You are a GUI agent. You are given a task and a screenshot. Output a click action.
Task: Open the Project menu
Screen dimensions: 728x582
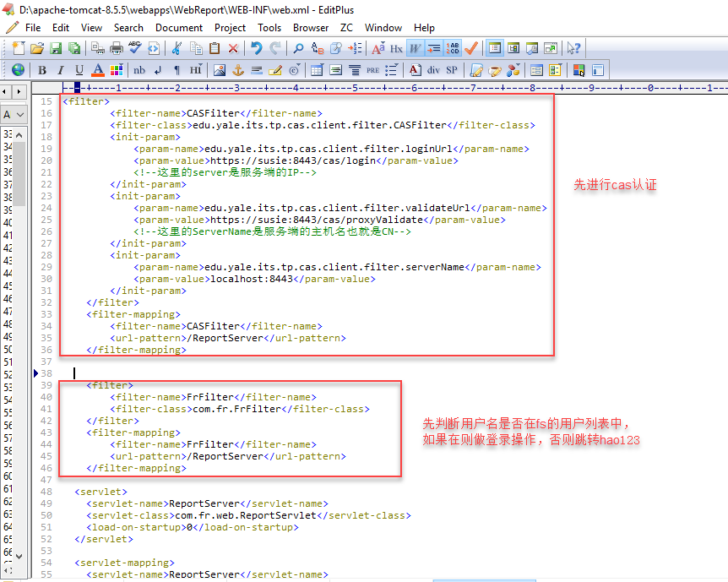click(x=230, y=28)
